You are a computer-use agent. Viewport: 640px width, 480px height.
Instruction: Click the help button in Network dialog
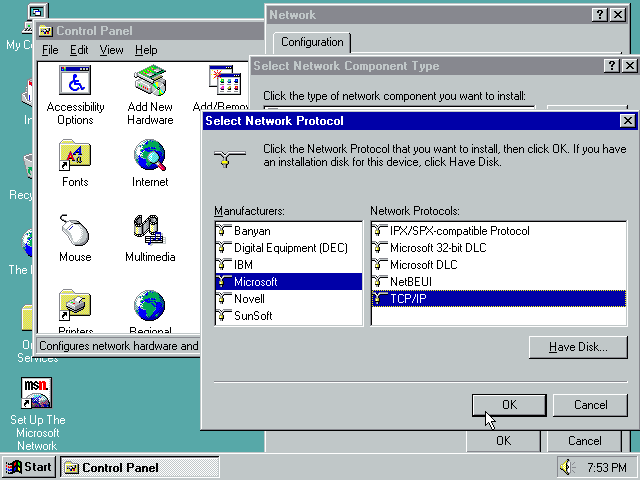click(600, 15)
